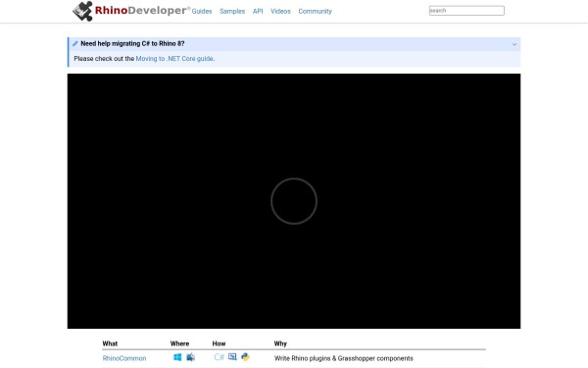Click the 'Why' column header
This screenshot has height=368, width=588.
point(280,343)
